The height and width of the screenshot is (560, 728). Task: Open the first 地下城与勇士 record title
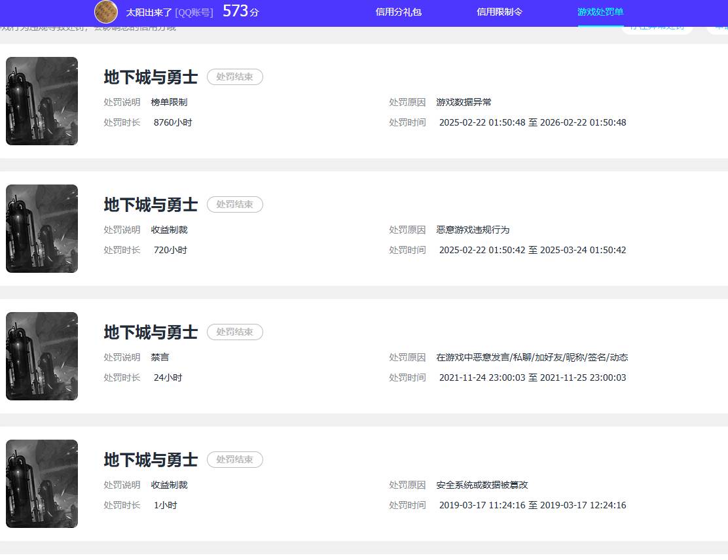click(x=151, y=77)
